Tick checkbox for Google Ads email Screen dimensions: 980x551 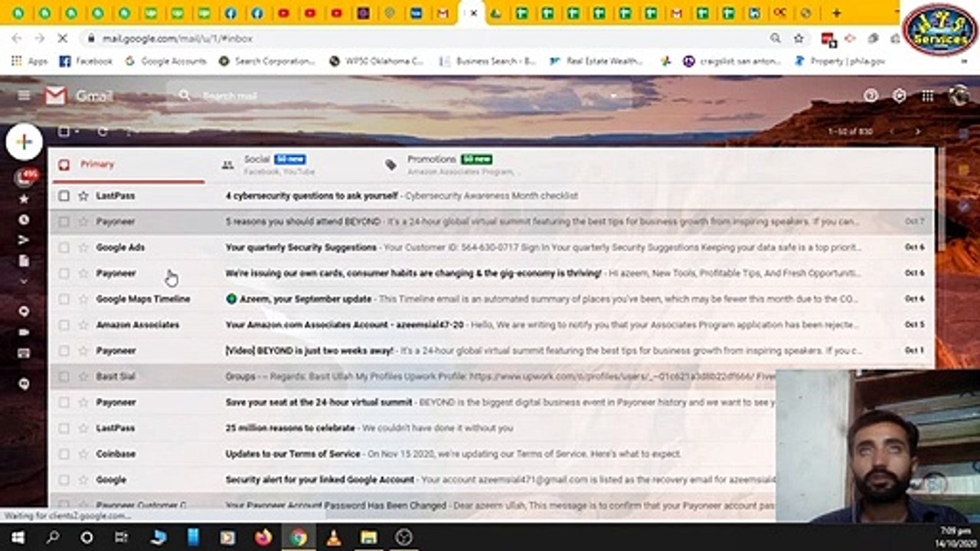tap(64, 247)
